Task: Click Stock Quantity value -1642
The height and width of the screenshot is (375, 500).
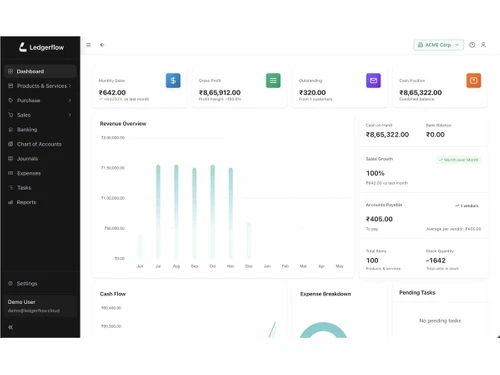Action: coord(436,261)
